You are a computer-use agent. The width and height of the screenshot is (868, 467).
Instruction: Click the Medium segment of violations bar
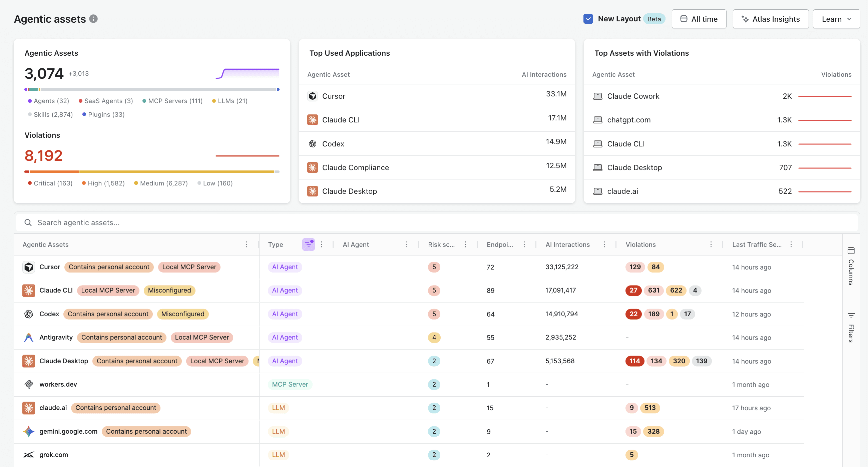pos(176,172)
